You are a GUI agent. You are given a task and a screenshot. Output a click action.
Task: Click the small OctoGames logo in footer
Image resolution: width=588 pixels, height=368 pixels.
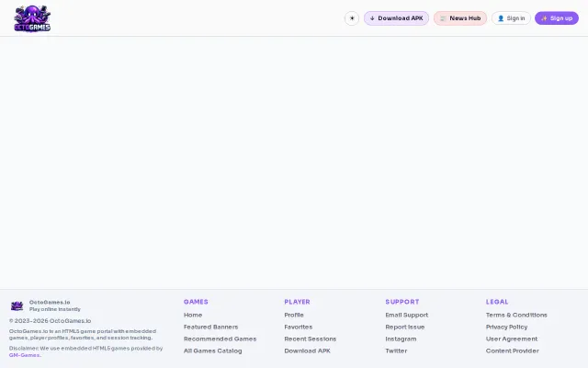[x=17, y=306]
